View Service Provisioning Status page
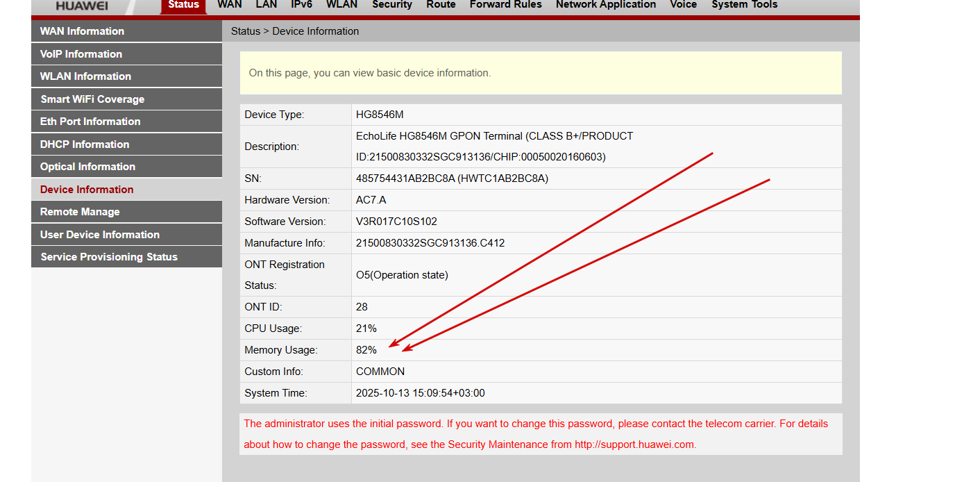The image size is (980, 482). pos(126,257)
